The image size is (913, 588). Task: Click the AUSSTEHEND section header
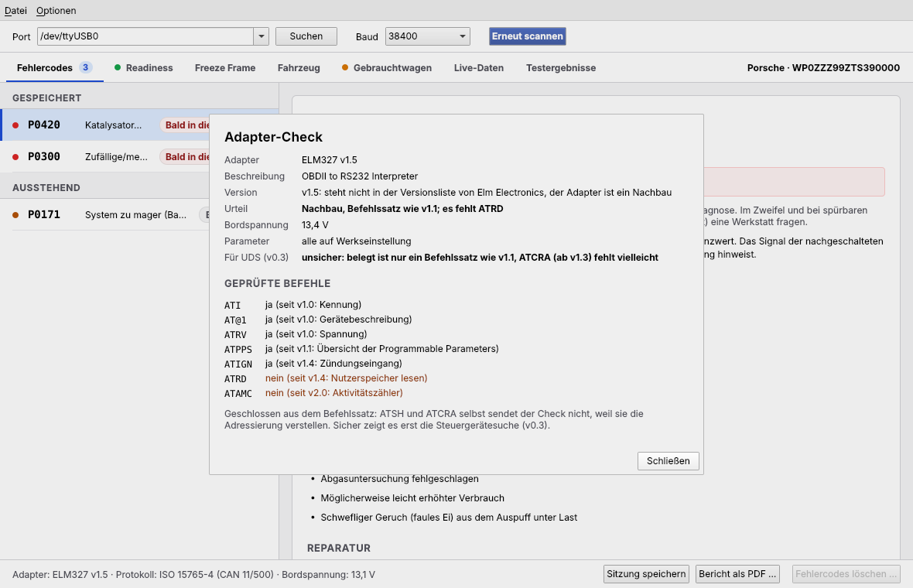coord(46,187)
